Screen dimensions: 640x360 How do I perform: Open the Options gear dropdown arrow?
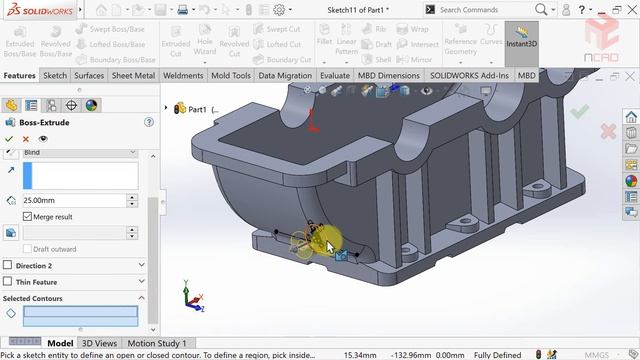290,10
